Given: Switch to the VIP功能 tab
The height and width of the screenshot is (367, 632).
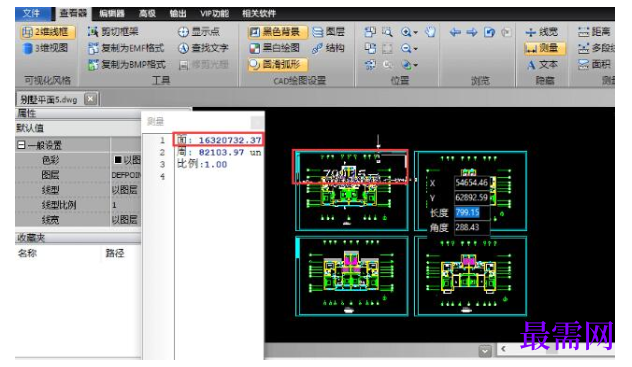Looking at the screenshot, I should pos(214,13).
